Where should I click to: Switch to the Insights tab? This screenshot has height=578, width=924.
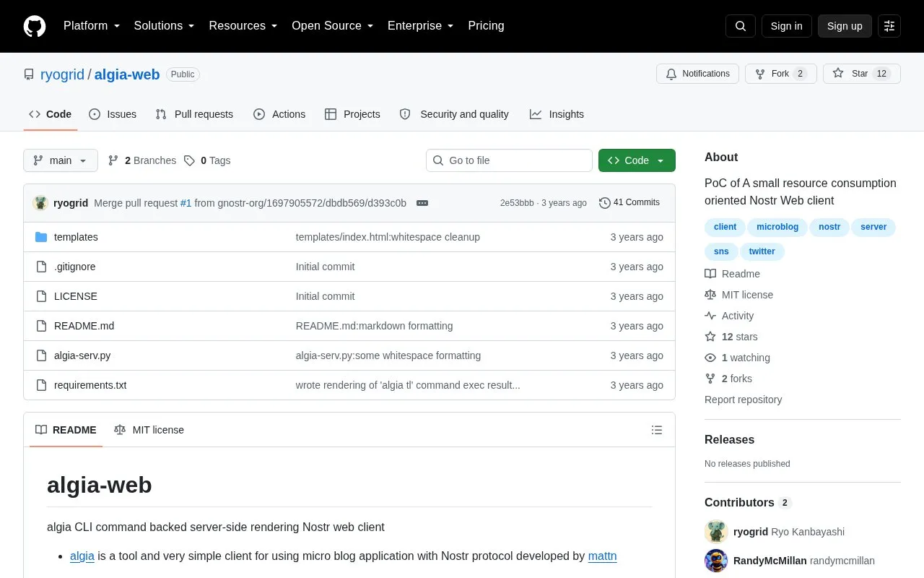click(557, 114)
